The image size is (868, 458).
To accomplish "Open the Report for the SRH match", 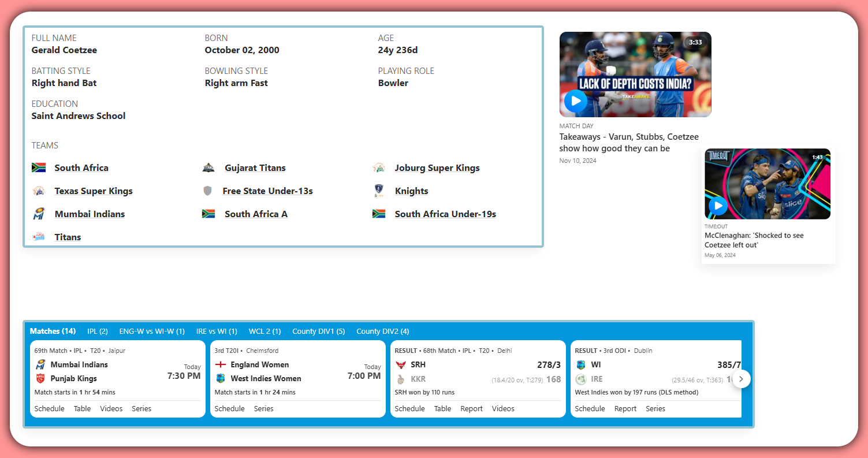I will click(x=471, y=408).
